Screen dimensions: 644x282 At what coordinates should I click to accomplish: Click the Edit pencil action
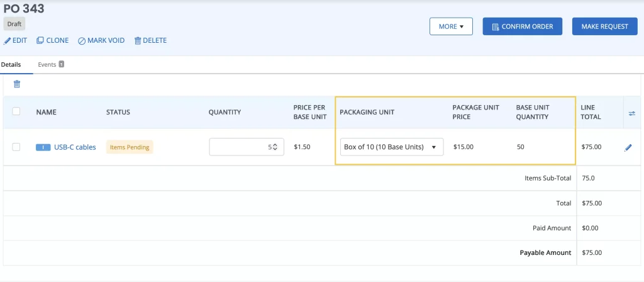(15, 40)
